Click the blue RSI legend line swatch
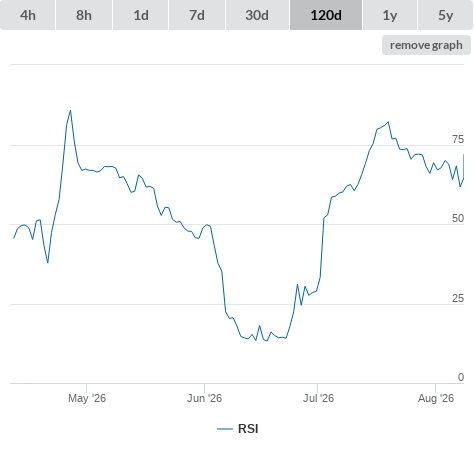The width and height of the screenshot is (474, 455). [225, 429]
